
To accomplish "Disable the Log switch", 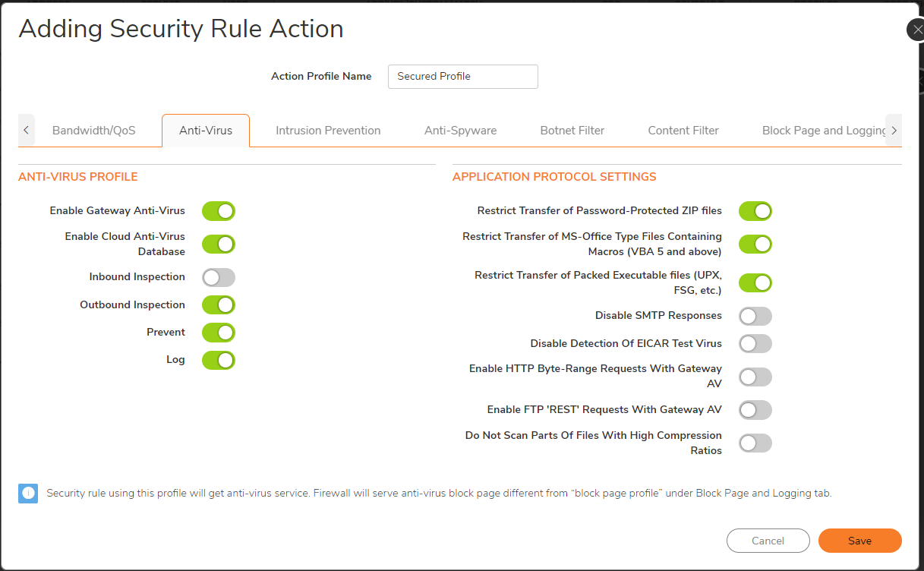I will click(x=218, y=360).
